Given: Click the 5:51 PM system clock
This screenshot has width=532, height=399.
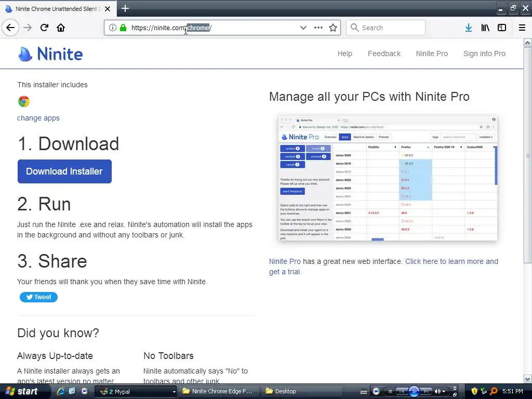Looking at the screenshot, I should tap(512, 391).
